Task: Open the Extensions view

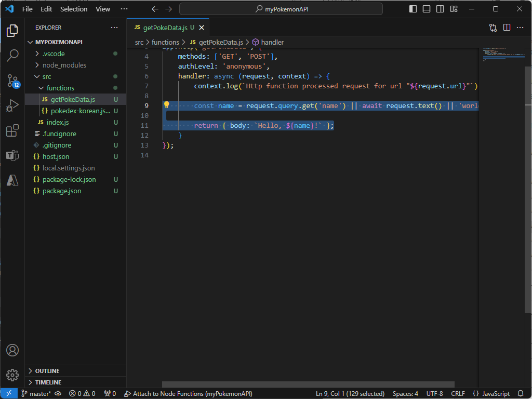Action: click(12, 130)
